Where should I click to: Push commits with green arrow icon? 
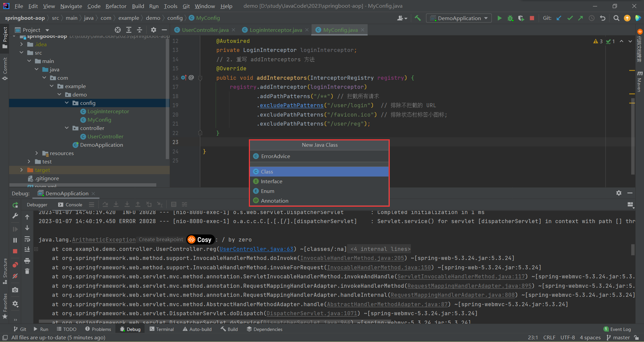click(581, 18)
